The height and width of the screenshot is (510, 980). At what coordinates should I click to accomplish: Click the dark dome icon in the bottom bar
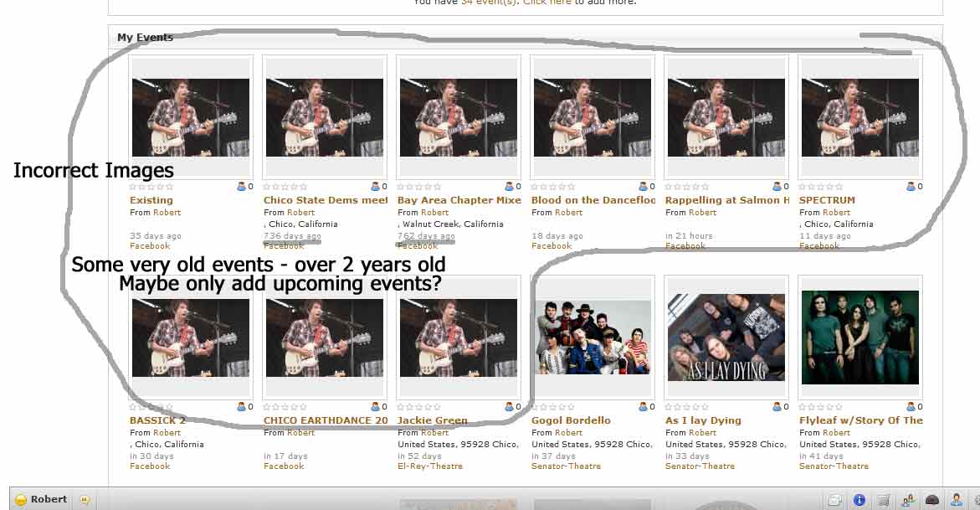point(931,500)
